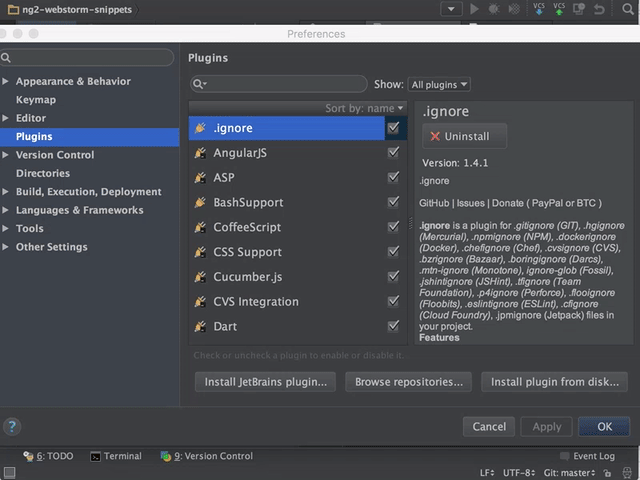Open run configuration dropdown in main toolbar
Viewport: 640px width, 480px height.
click(451, 9)
